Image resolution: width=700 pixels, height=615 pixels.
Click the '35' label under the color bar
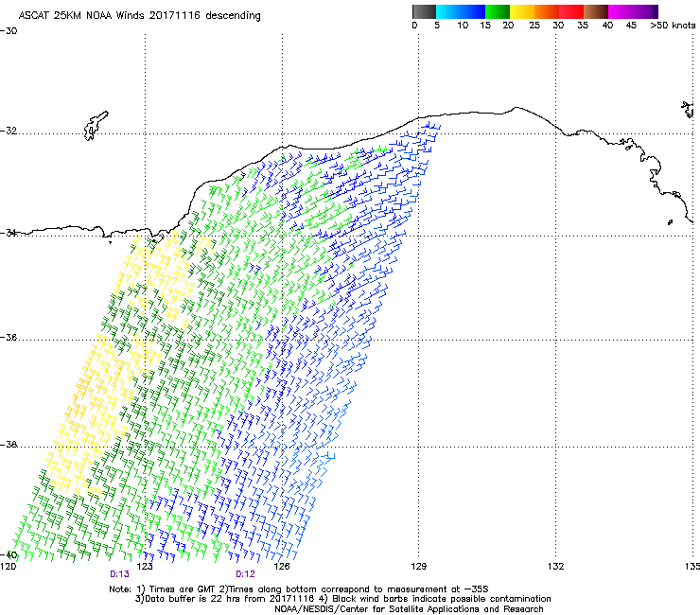click(583, 26)
